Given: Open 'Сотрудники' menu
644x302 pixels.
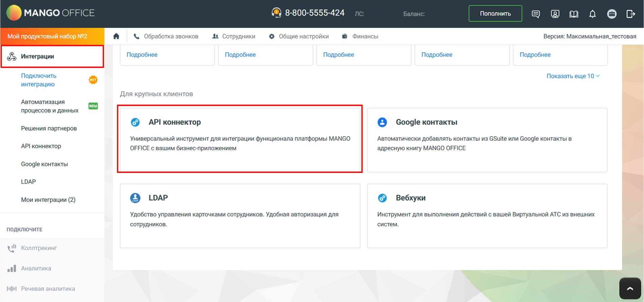Looking at the screenshot, I should (x=234, y=36).
